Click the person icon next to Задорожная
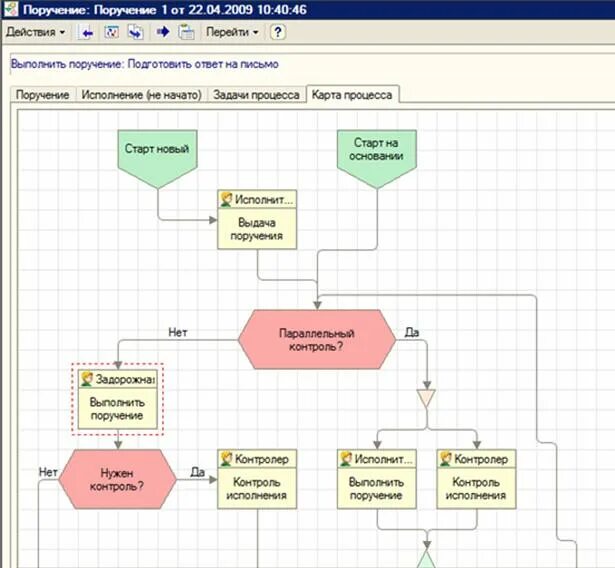 [87, 379]
